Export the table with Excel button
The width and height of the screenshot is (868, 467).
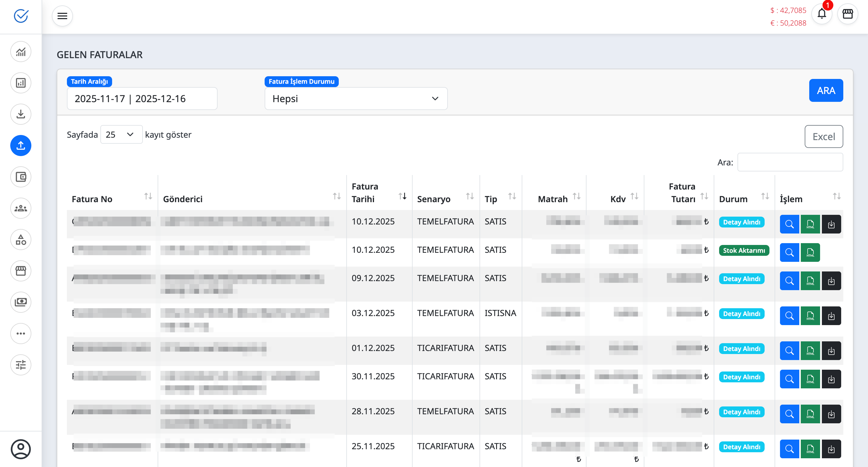click(823, 136)
